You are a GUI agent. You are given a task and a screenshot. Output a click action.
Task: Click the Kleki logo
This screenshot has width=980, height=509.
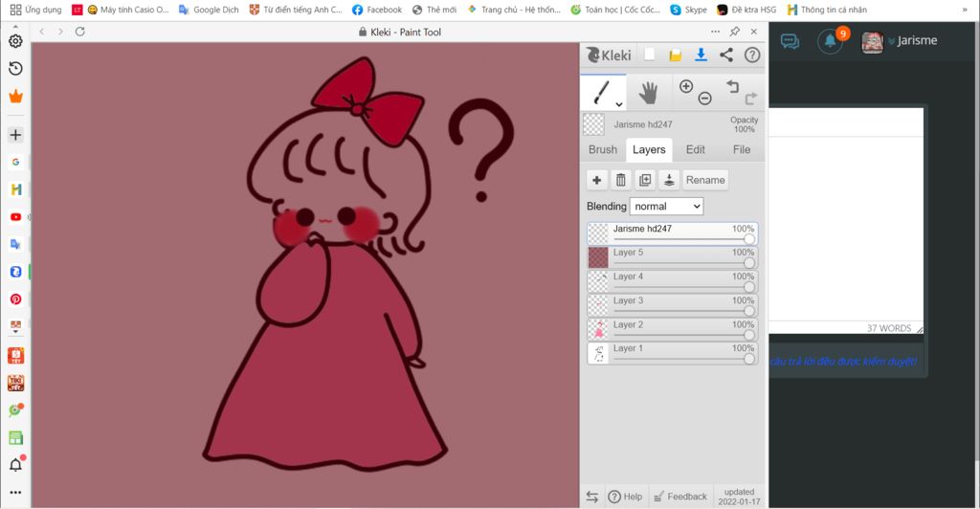[609, 55]
